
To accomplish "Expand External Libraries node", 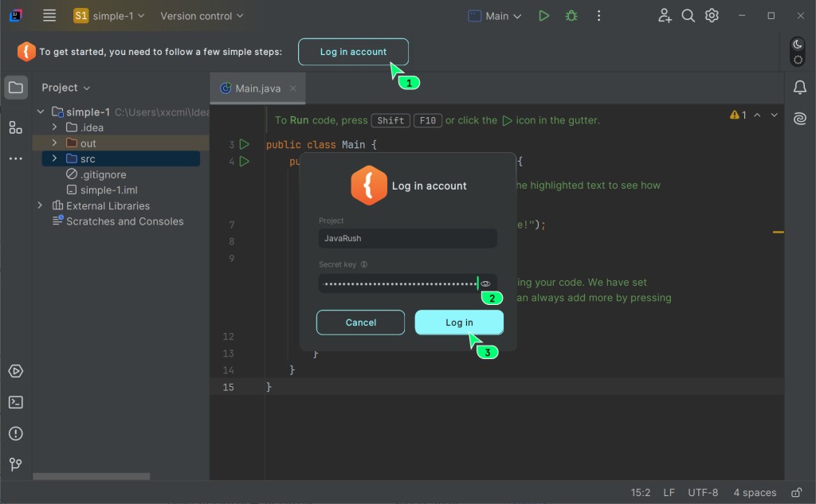I will [40, 205].
